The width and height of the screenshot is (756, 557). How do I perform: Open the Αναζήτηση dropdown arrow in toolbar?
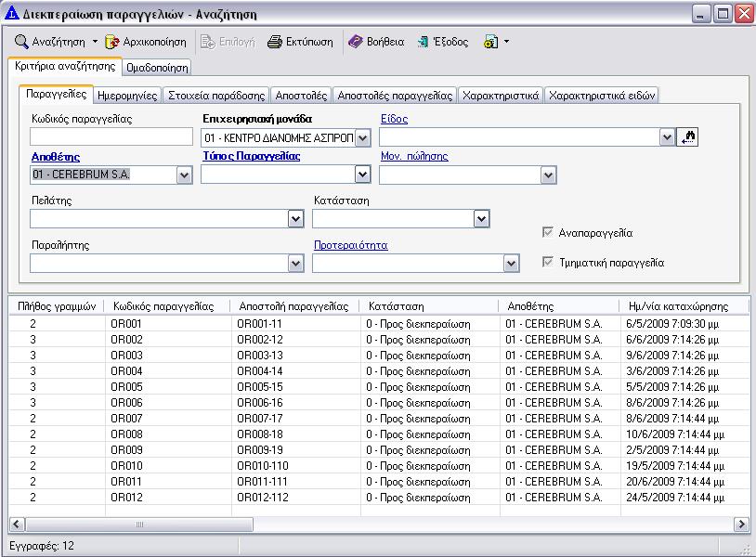click(x=95, y=42)
